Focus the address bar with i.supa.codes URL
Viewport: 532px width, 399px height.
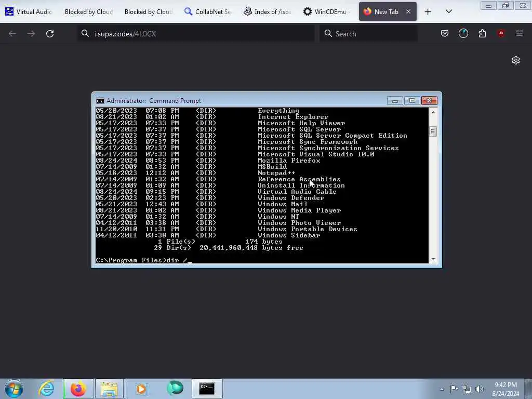point(196,34)
